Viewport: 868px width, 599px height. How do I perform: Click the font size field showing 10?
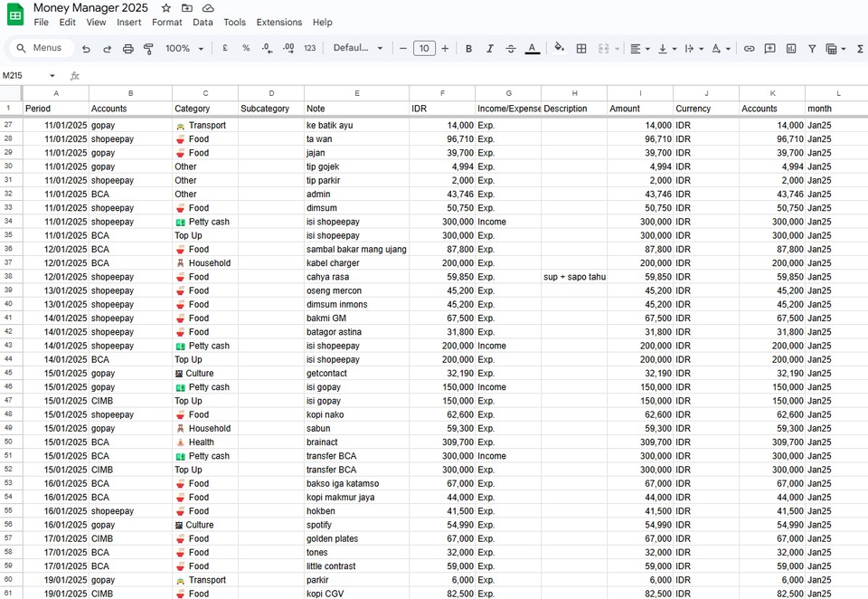point(424,49)
